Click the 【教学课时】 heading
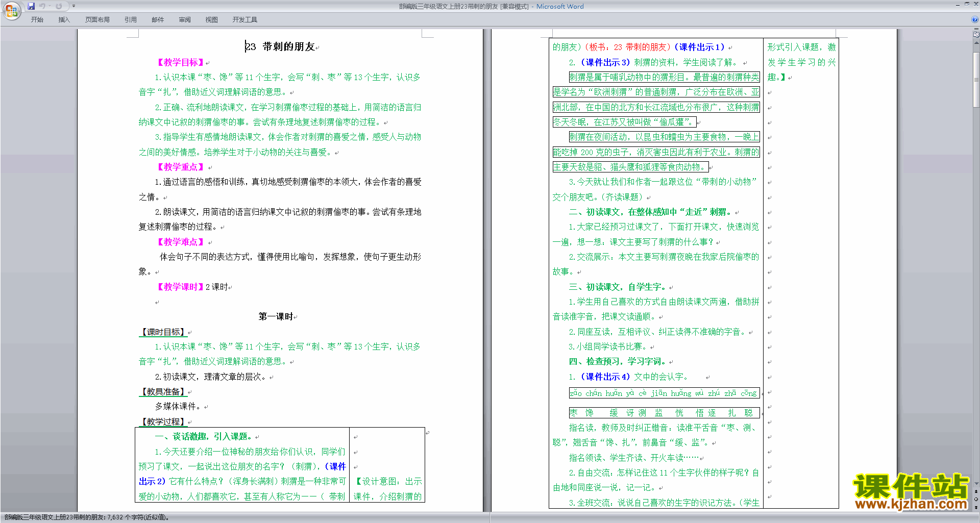 pyautogui.click(x=181, y=287)
